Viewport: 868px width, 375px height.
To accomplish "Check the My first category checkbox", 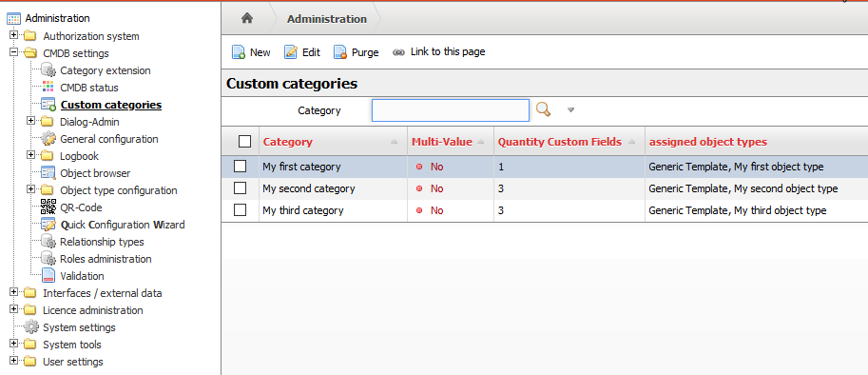I will tap(240, 167).
